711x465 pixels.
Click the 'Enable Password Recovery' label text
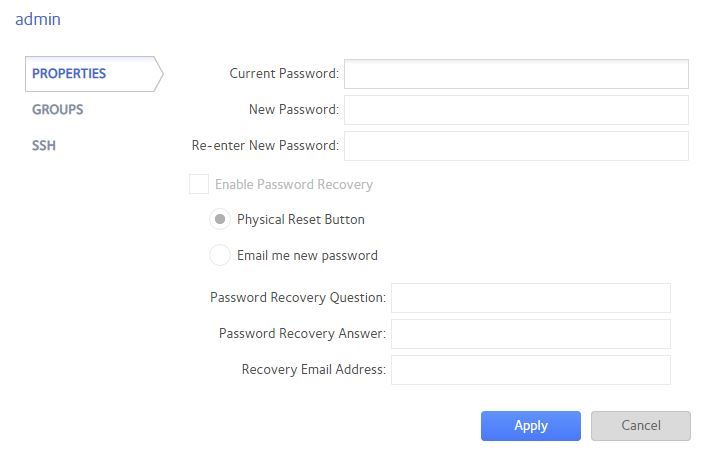click(x=294, y=185)
